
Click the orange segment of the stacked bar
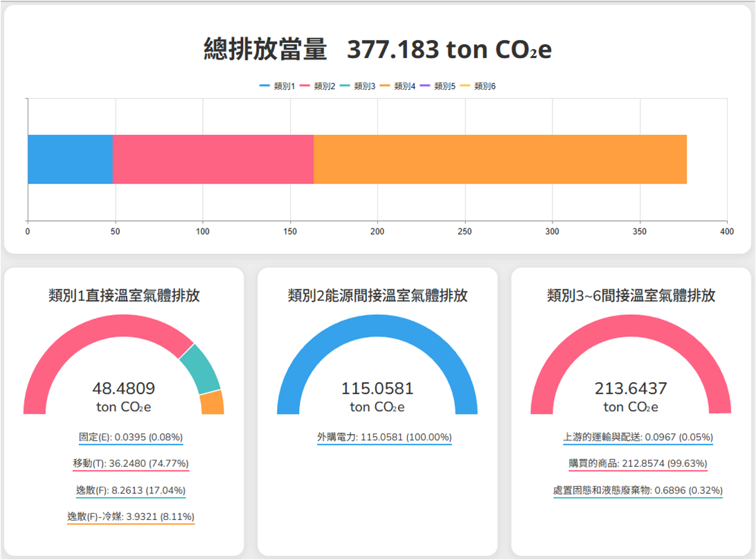[x=500, y=159]
